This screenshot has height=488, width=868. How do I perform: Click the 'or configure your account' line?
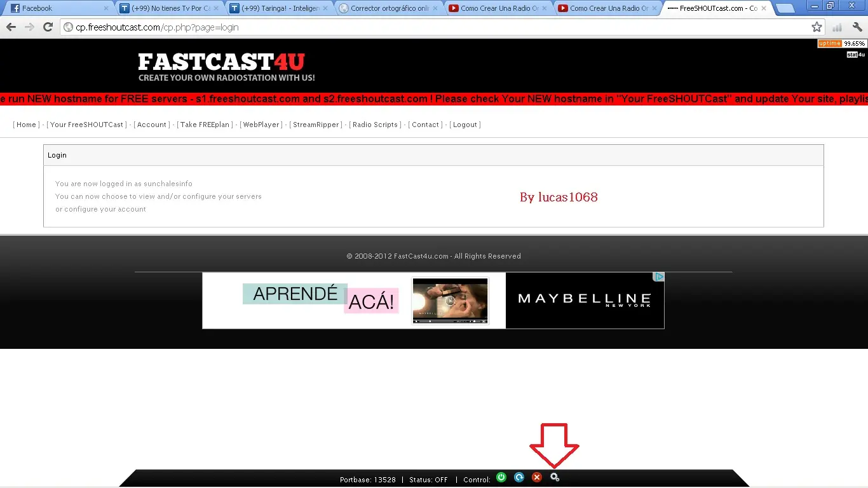[100, 209]
